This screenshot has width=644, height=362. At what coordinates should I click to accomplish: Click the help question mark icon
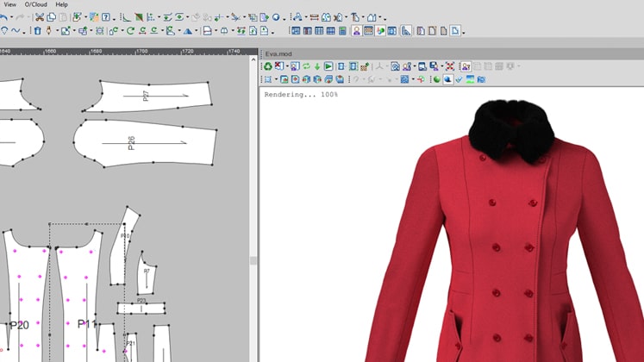click(106, 17)
